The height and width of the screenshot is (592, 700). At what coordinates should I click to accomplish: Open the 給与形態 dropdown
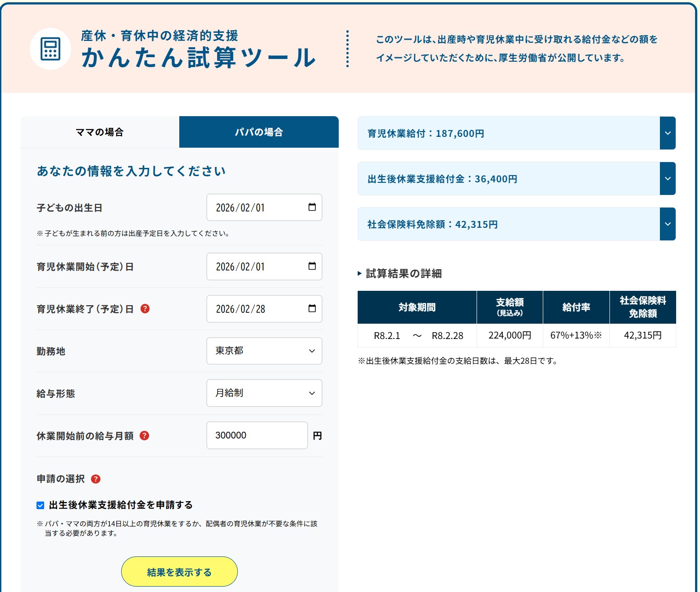tap(264, 393)
